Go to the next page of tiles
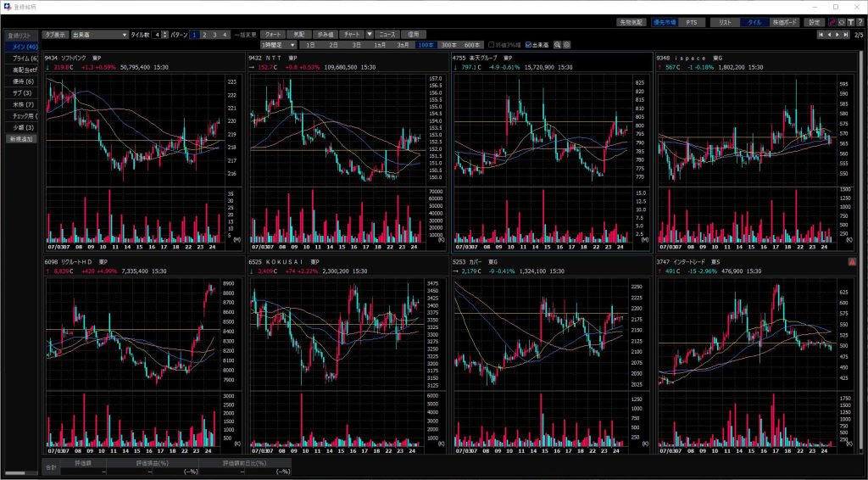This screenshot has height=480, width=868. [837, 35]
